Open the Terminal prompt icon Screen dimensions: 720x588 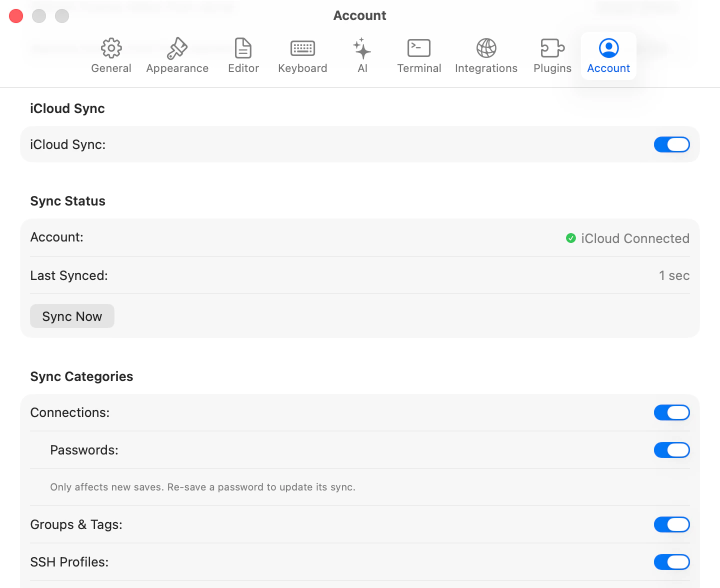(x=419, y=48)
